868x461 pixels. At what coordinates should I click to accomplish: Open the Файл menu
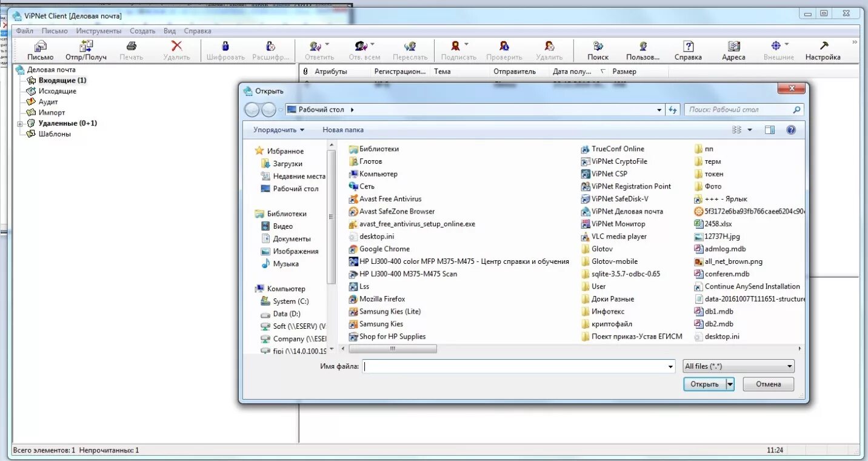pos(25,31)
